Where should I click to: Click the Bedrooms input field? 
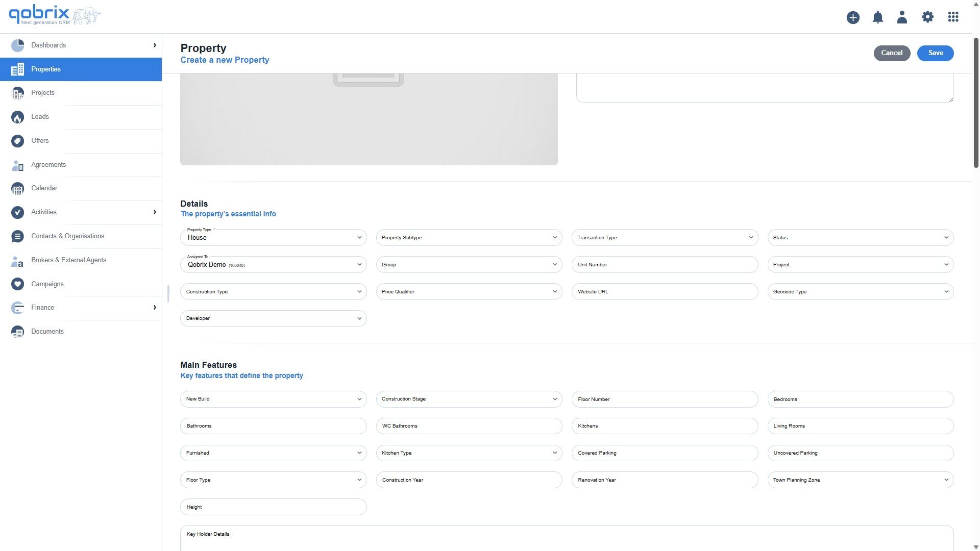point(861,399)
